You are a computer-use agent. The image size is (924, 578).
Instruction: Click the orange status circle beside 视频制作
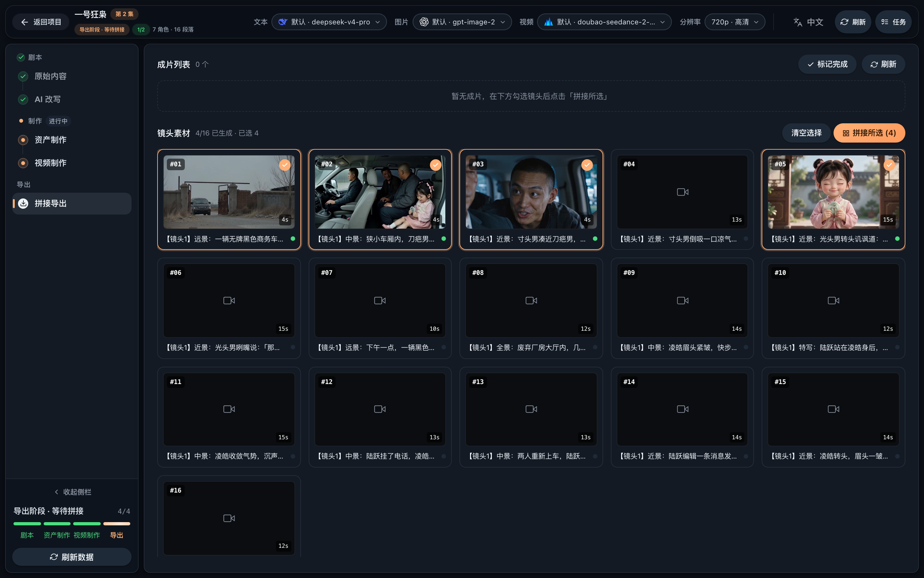[23, 163]
